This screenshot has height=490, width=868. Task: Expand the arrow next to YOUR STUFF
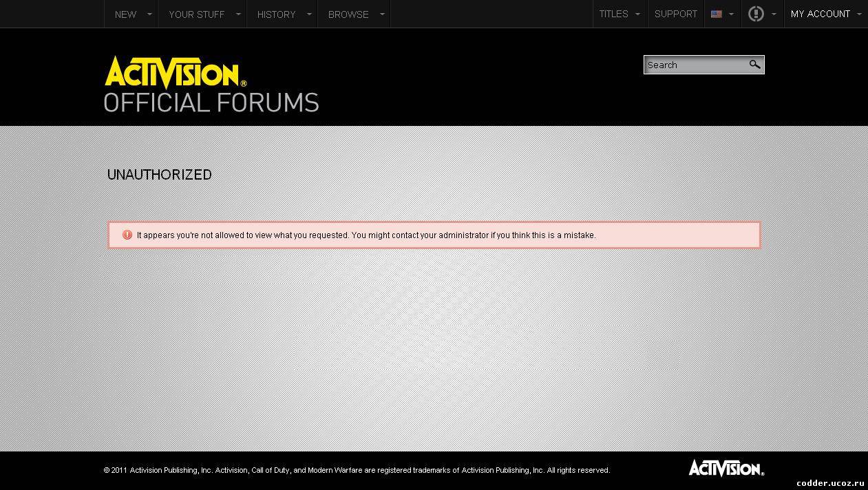(238, 14)
